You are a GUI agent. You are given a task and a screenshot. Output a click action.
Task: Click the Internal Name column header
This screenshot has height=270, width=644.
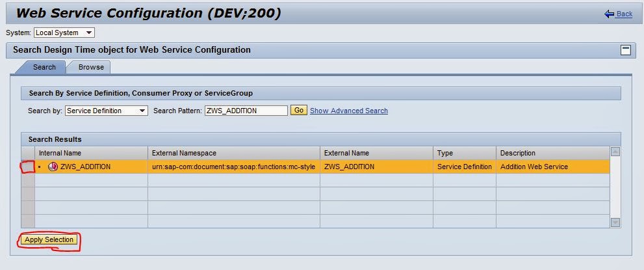(x=60, y=153)
